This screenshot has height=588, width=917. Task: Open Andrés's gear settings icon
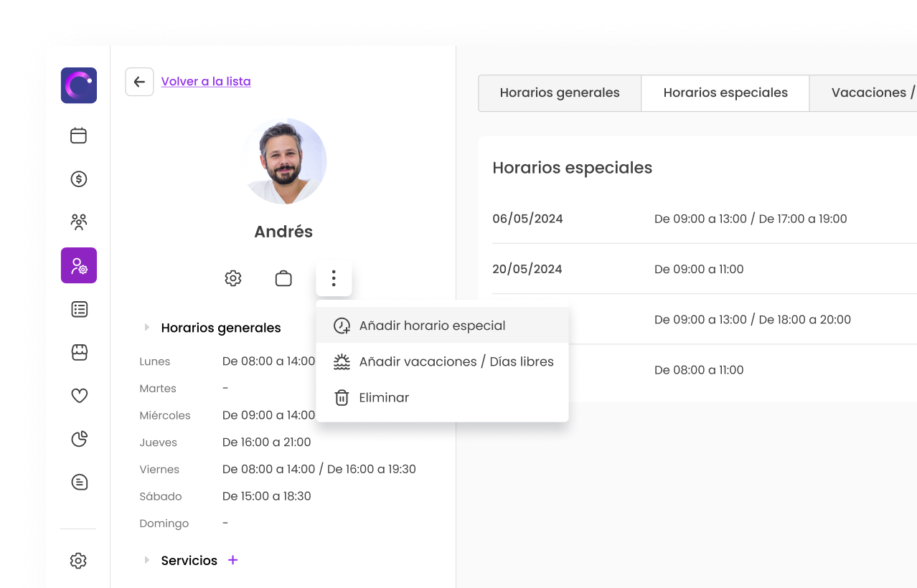point(233,278)
